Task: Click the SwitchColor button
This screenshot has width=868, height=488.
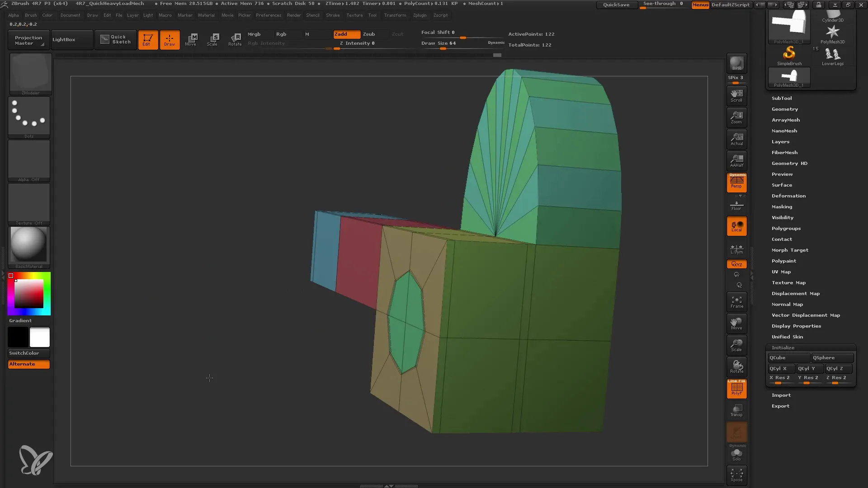Action: (x=29, y=353)
